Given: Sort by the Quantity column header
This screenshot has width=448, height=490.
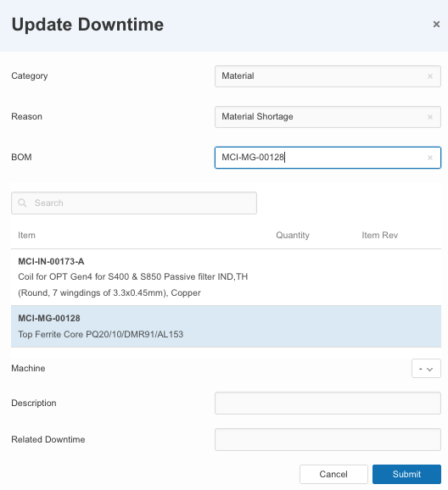Looking at the screenshot, I should [293, 236].
